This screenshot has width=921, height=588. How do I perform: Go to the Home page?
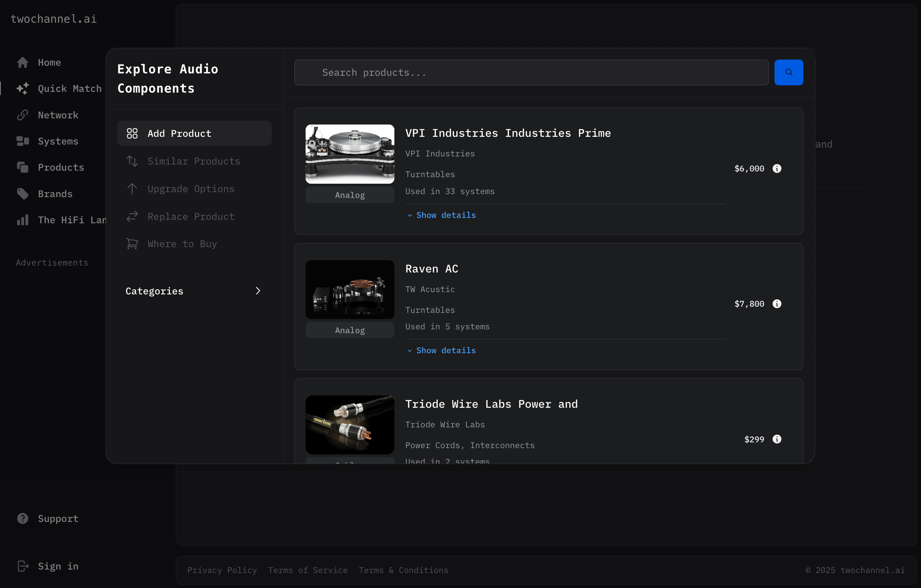pyautogui.click(x=49, y=62)
